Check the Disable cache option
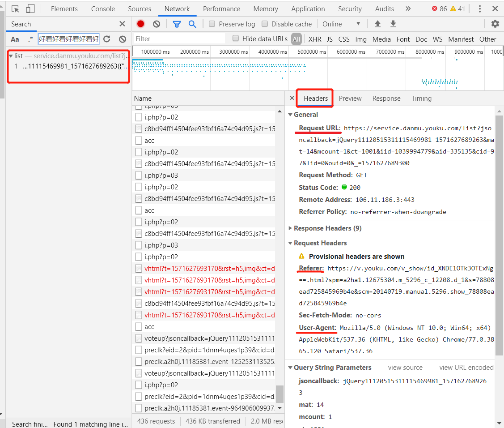The width and height of the screenshot is (504, 428). coord(265,24)
